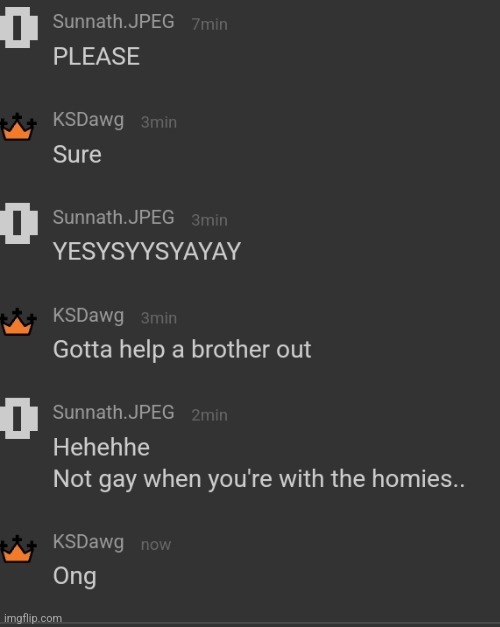Click Sunnath.JPEG avatar beside PLEASE message
This screenshot has width=500, height=627.
tap(18, 27)
